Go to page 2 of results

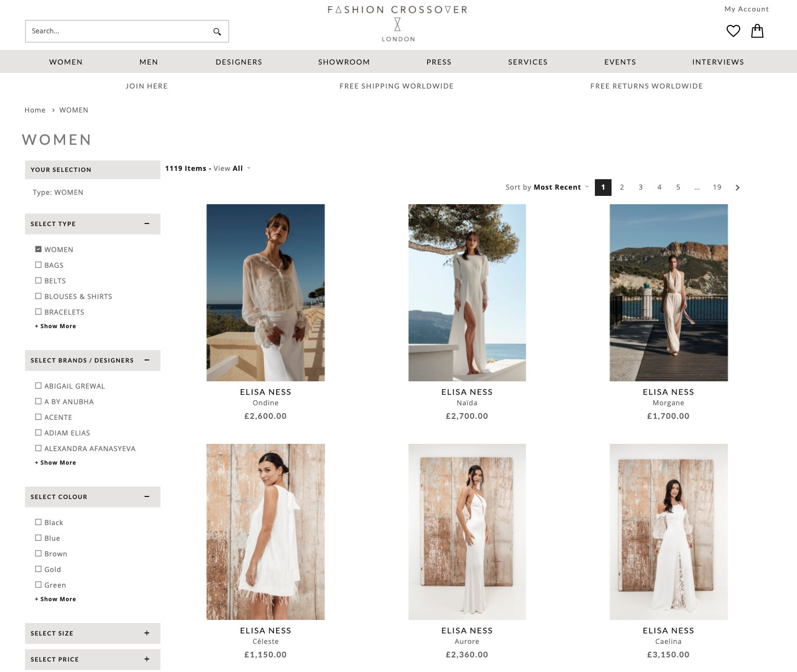tap(622, 187)
